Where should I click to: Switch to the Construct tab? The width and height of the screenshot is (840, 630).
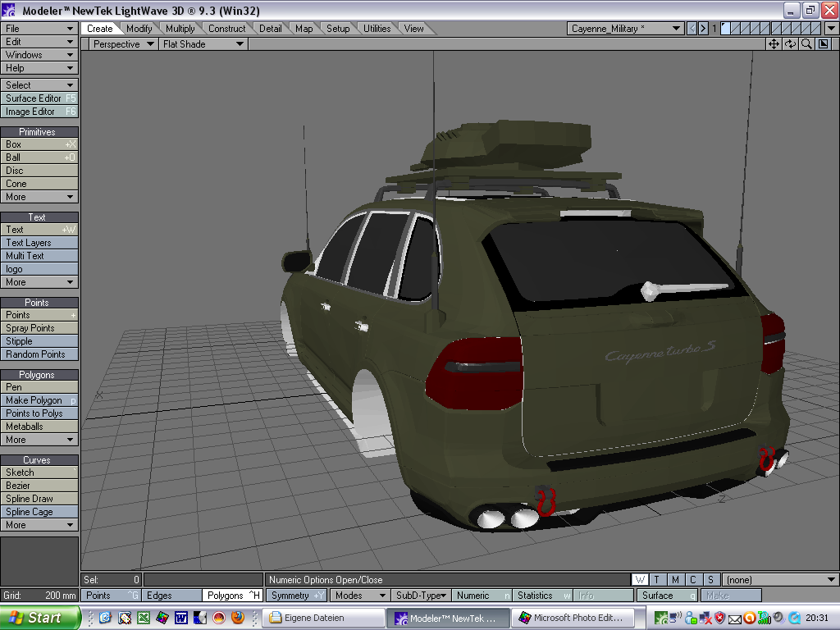[226, 29]
